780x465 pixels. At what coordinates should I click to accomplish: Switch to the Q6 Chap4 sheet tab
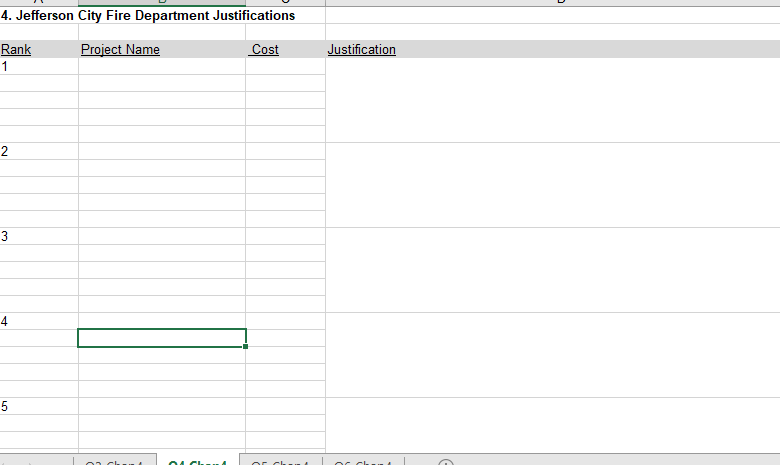[x=363, y=461]
